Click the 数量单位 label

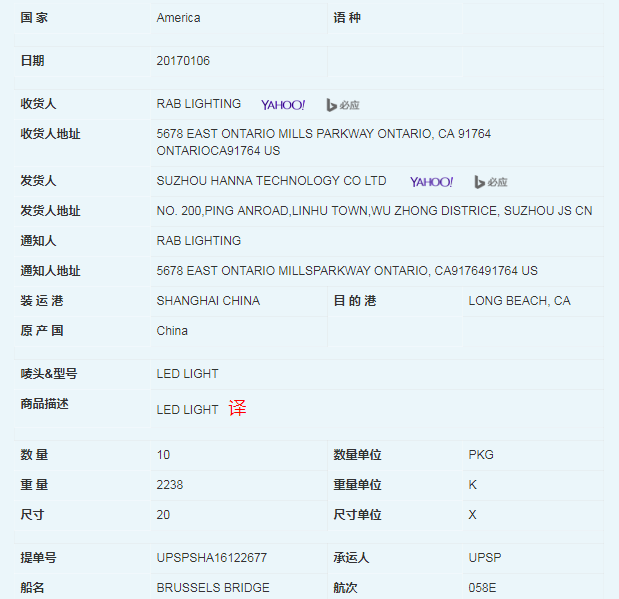click(x=357, y=455)
